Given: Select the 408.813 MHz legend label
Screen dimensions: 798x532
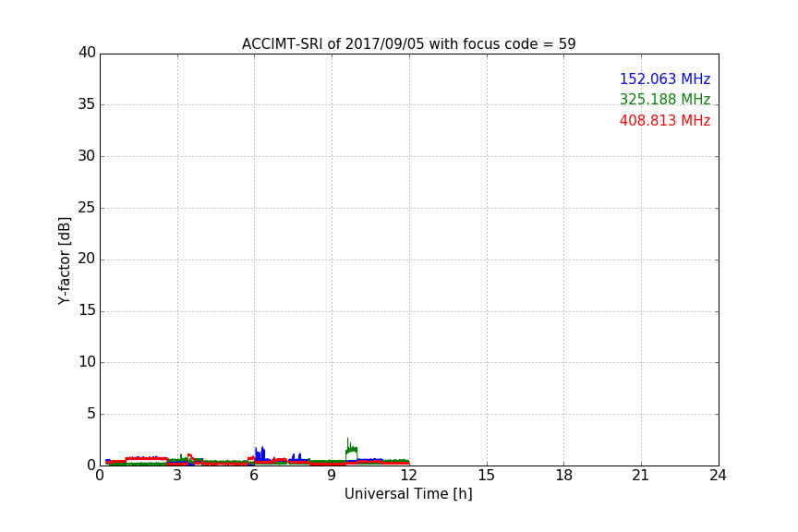Looking at the screenshot, I should pyautogui.click(x=665, y=121).
